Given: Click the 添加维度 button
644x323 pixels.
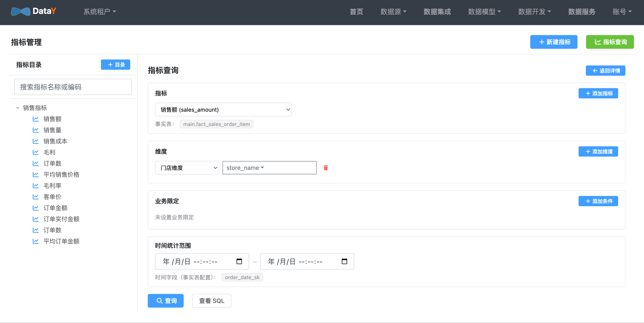Looking at the screenshot, I should [598, 151].
